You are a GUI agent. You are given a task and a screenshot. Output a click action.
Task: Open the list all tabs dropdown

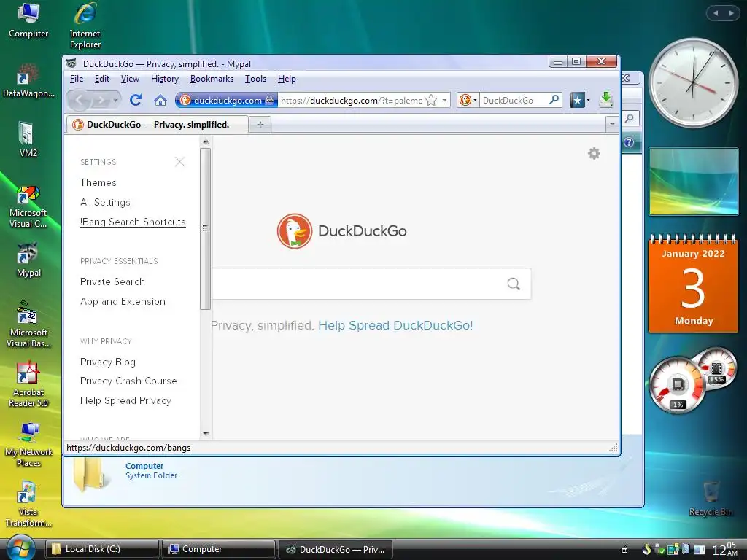612,124
